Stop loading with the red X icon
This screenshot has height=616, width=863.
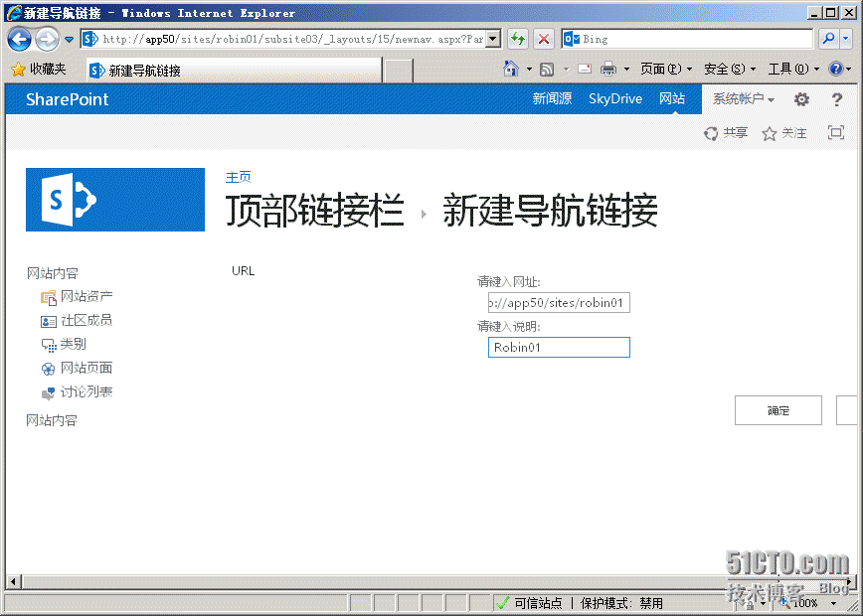(544, 39)
